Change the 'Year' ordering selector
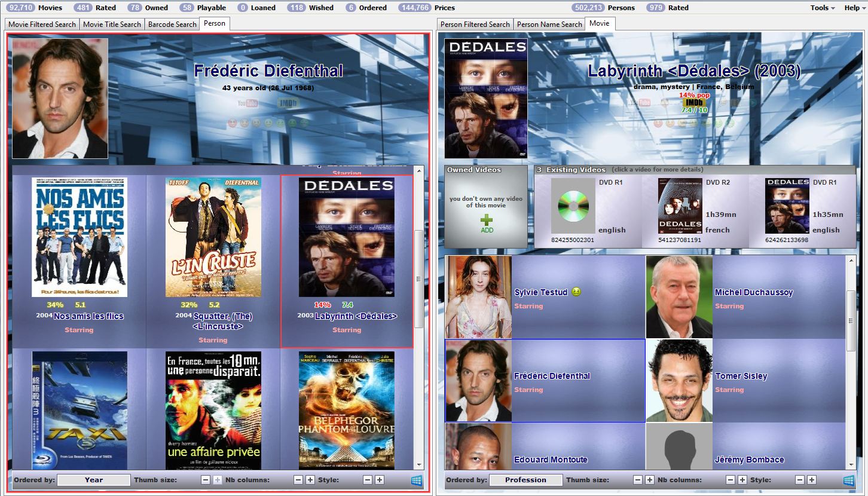The image size is (868, 496). (94, 480)
